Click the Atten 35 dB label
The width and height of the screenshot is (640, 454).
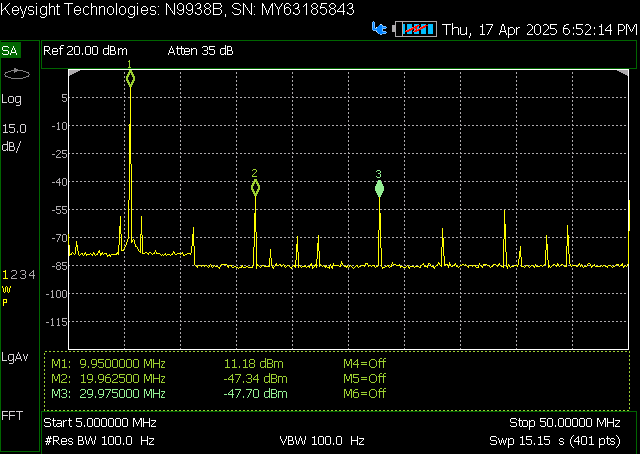pyautogui.click(x=200, y=51)
